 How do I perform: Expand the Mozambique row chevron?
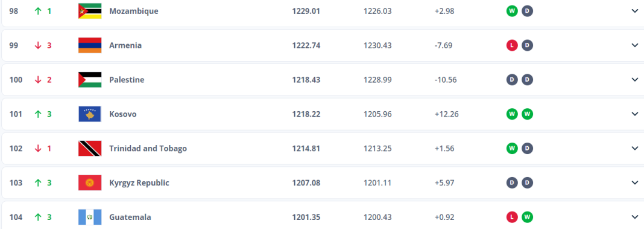(x=634, y=11)
